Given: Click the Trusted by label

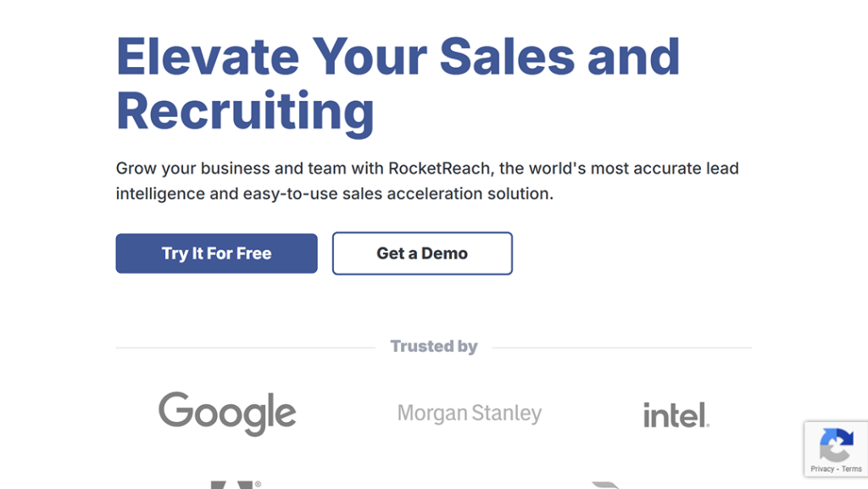Looking at the screenshot, I should click(x=434, y=347).
